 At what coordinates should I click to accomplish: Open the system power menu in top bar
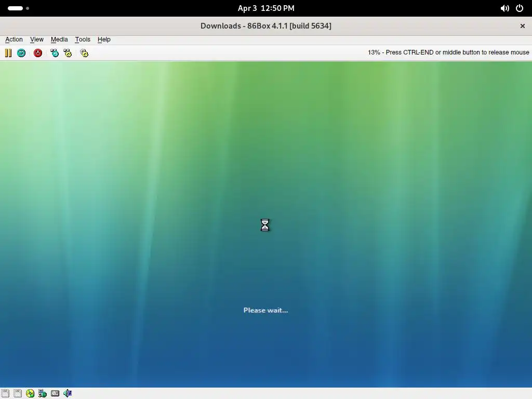[x=520, y=8]
